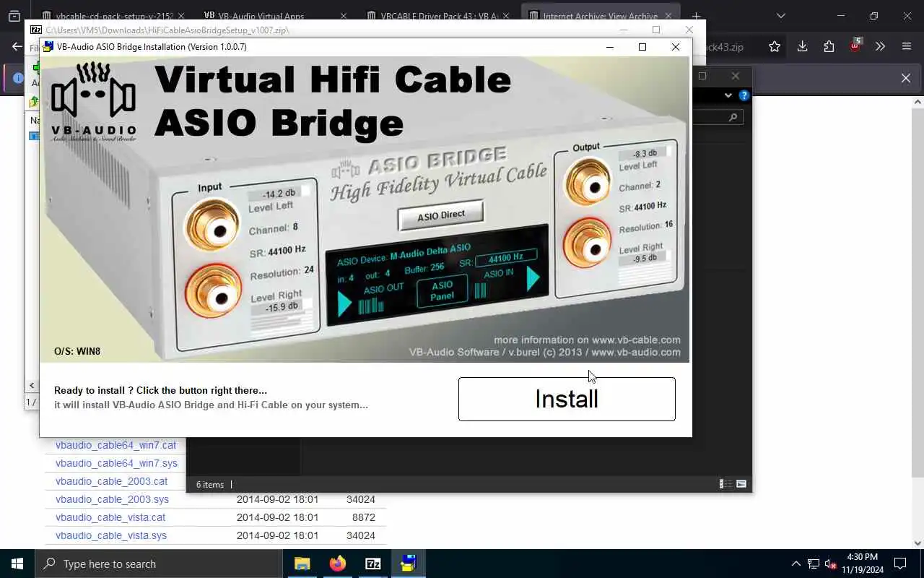The image size is (924, 578).
Task: Open the network tray icon
Action: coord(814,564)
